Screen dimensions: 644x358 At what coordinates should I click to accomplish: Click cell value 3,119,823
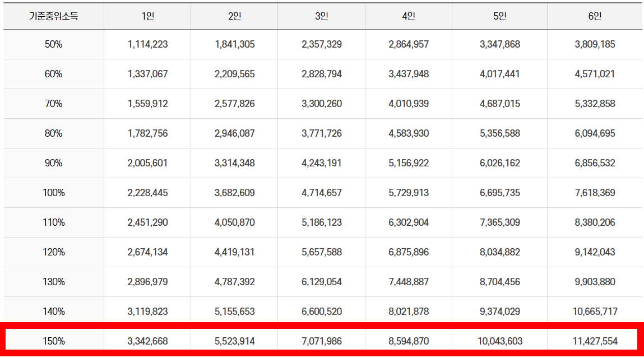coord(147,311)
